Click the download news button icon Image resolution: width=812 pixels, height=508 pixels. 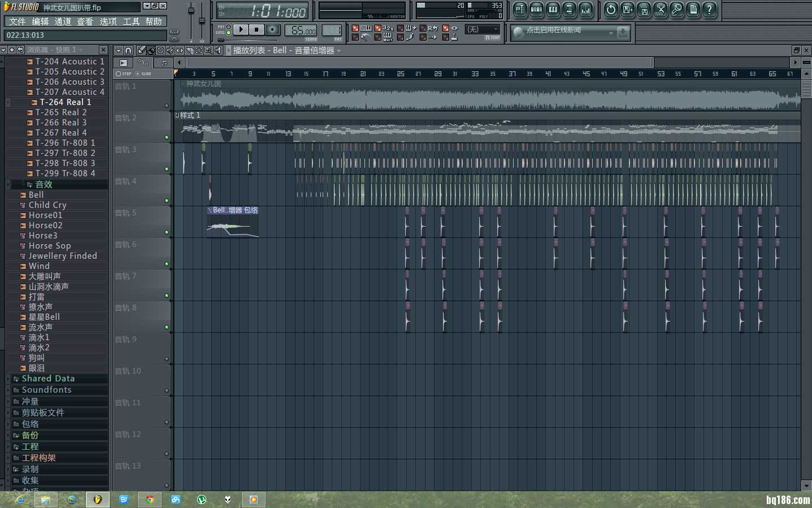(623, 32)
